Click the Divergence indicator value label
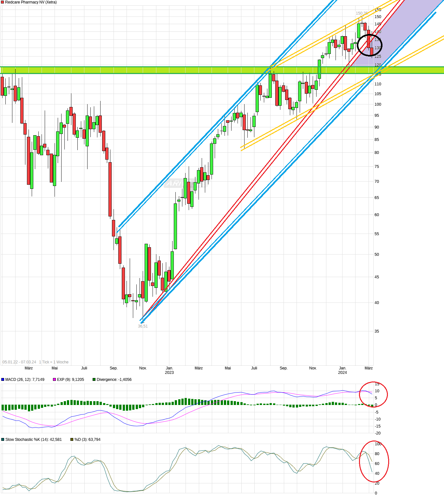This screenshot has width=444, height=504. tap(114, 380)
